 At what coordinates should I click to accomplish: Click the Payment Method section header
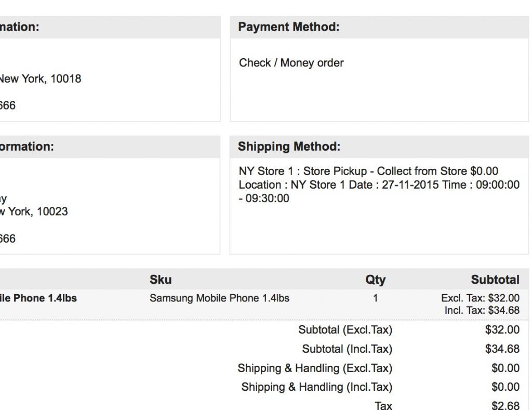[288, 27]
